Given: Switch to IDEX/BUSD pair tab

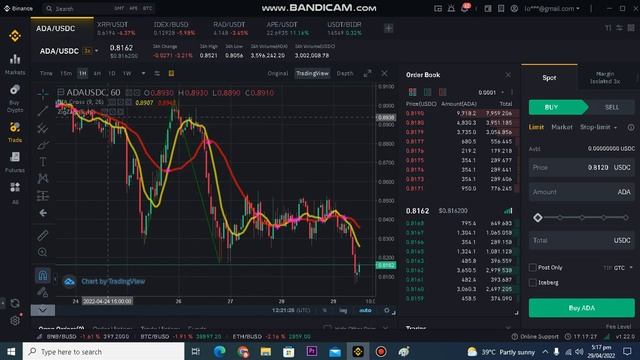Looking at the screenshot, I should click(x=174, y=28).
